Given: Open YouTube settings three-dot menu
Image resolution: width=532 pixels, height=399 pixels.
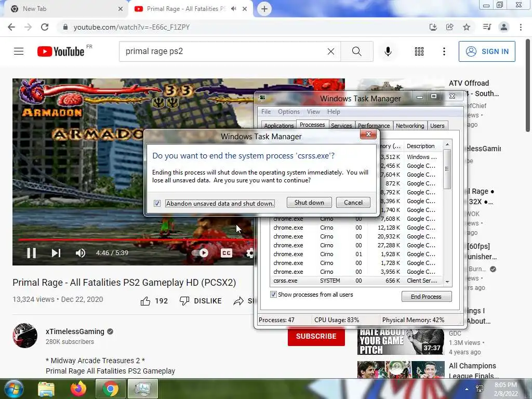Looking at the screenshot, I should [x=444, y=51].
